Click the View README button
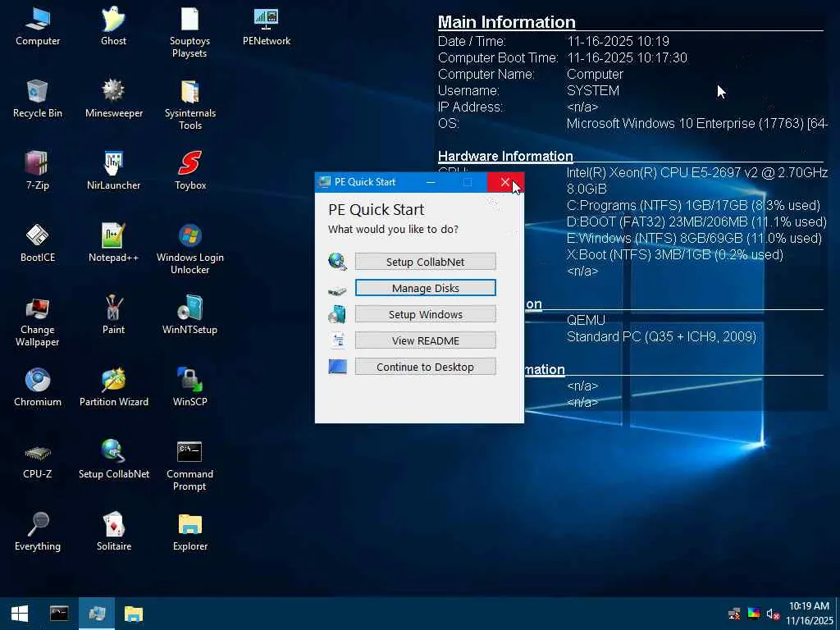 (426, 340)
